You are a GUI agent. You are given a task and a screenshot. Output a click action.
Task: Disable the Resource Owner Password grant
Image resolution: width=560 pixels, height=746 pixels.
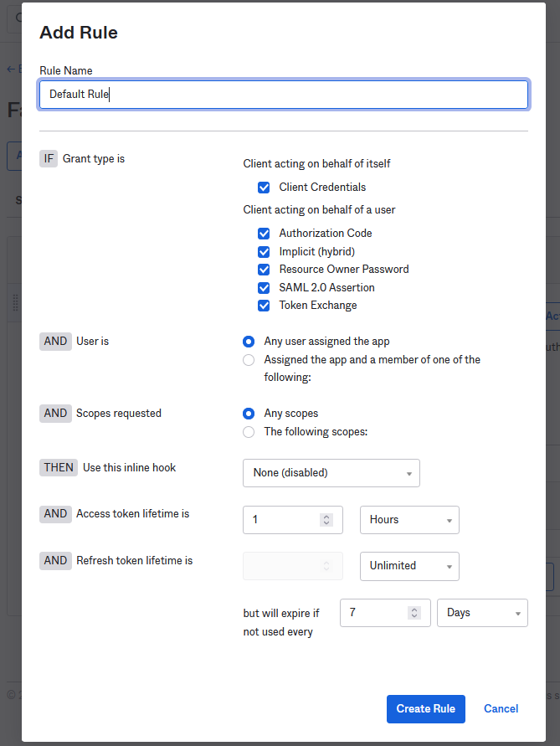264,270
